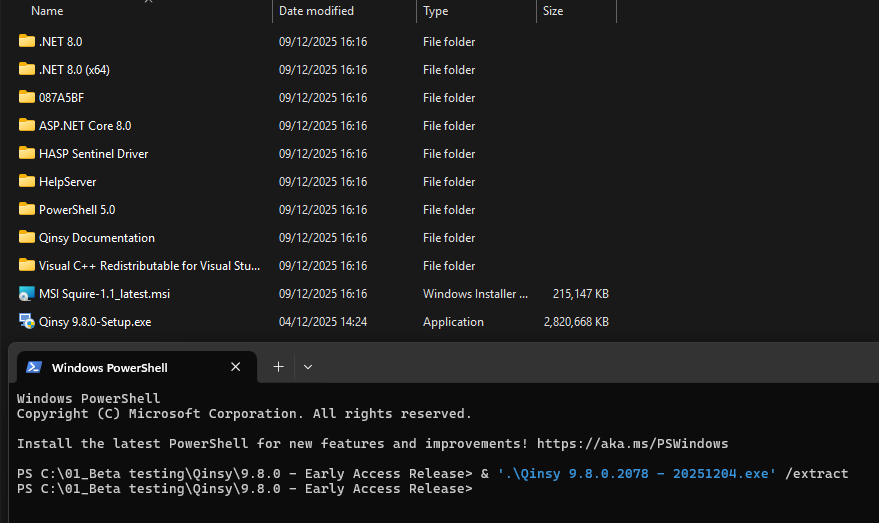Click the HASP Sentinel Driver folder icon
The image size is (879, 523).
pos(27,154)
